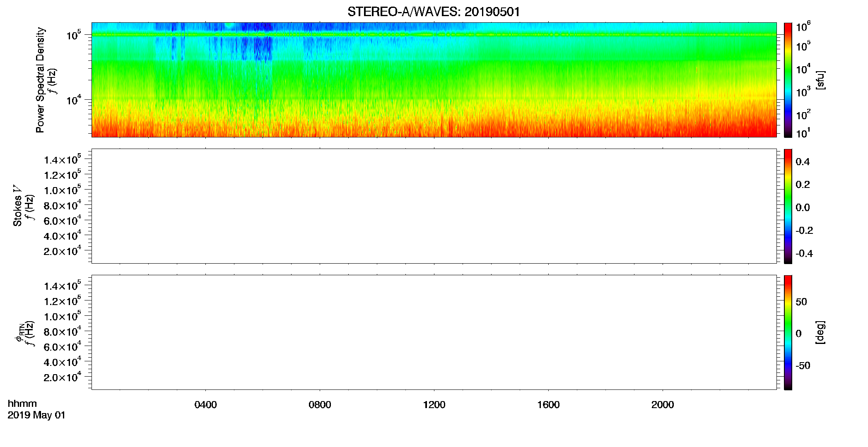Click the 50 tick on degree colorbar
Image resolution: width=868 pixels, height=447 pixels.
[x=801, y=302]
